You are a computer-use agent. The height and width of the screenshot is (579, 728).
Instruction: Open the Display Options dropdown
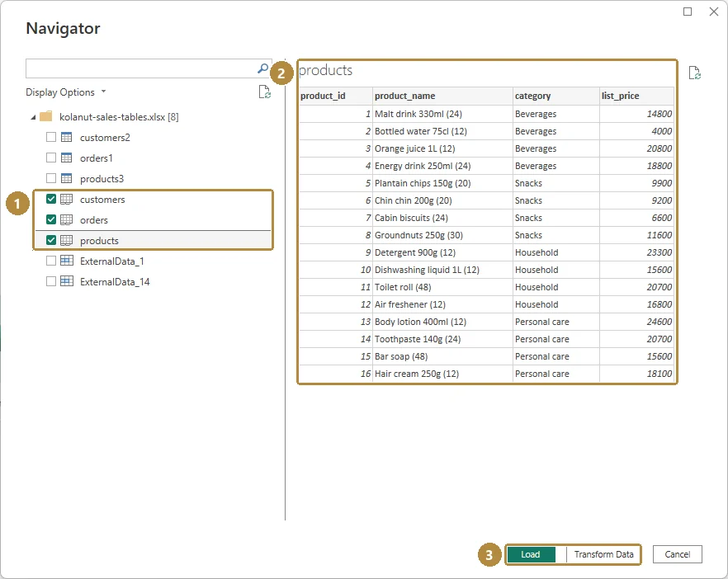coord(66,92)
